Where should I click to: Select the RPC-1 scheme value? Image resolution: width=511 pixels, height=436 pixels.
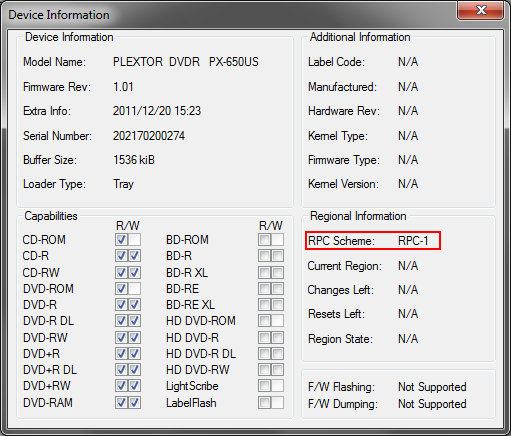pos(413,241)
